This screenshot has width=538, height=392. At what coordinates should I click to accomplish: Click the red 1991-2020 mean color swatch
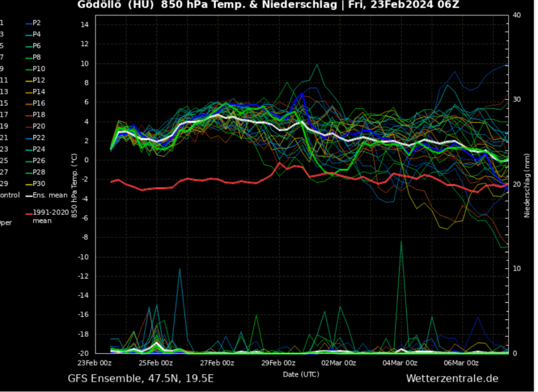(x=28, y=213)
